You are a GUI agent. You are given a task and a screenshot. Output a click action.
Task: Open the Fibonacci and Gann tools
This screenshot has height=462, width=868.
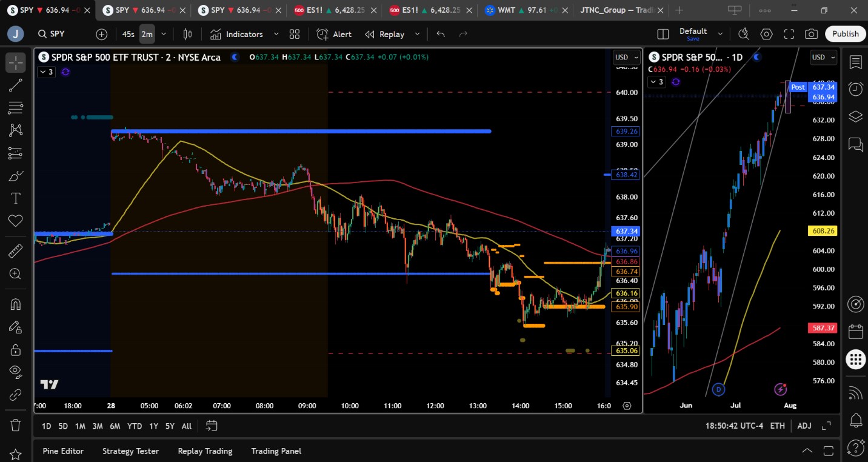[16, 108]
